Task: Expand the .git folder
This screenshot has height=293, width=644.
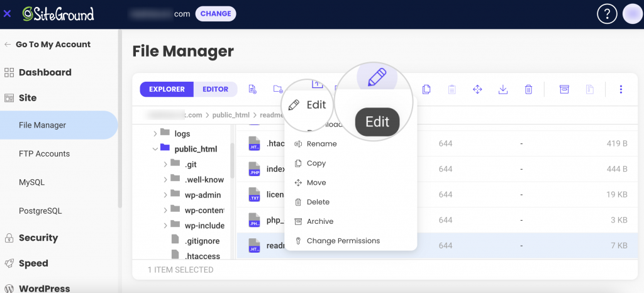Action: (x=165, y=164)
